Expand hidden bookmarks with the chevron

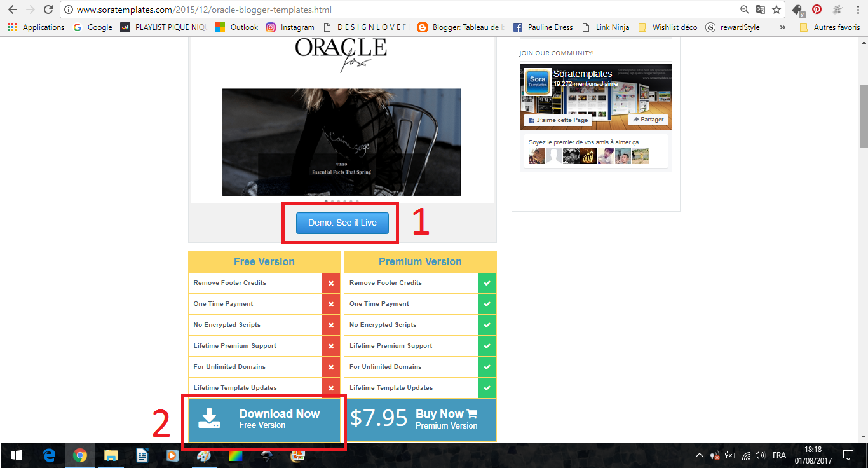782,27
